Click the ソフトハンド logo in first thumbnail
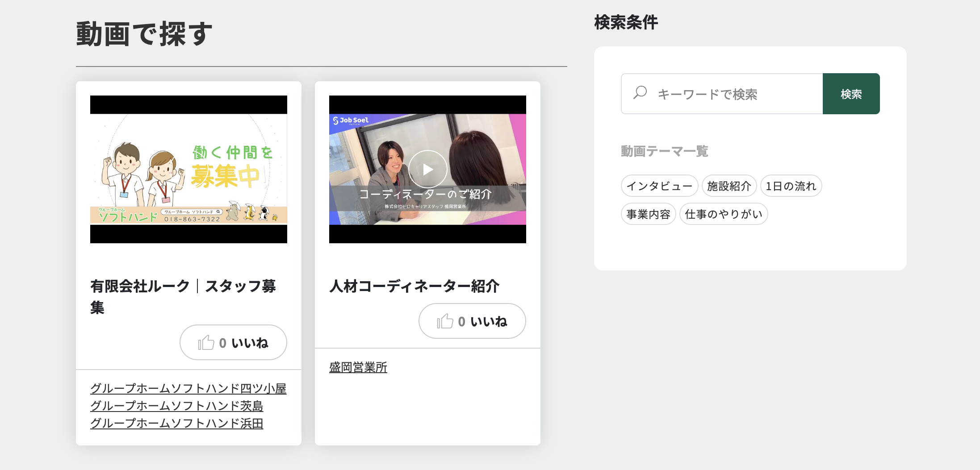The width and height of the screenshot is (980, 470). pos(128,216)
